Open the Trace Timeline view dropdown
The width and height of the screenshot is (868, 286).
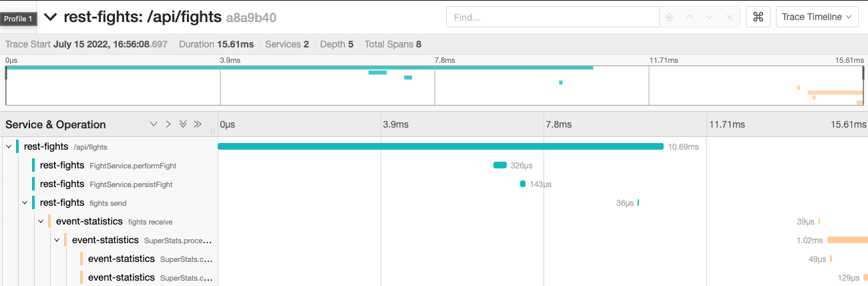pos(817,17)
